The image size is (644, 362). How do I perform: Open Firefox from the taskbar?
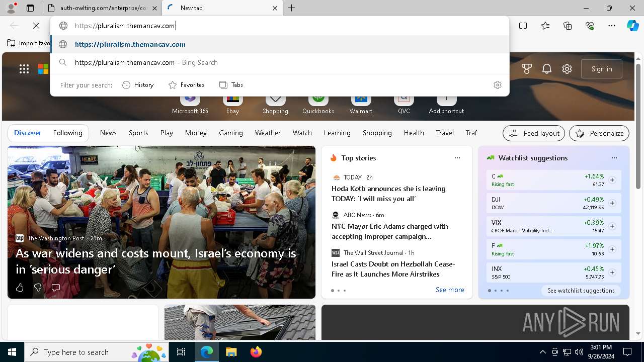[256, 352]
